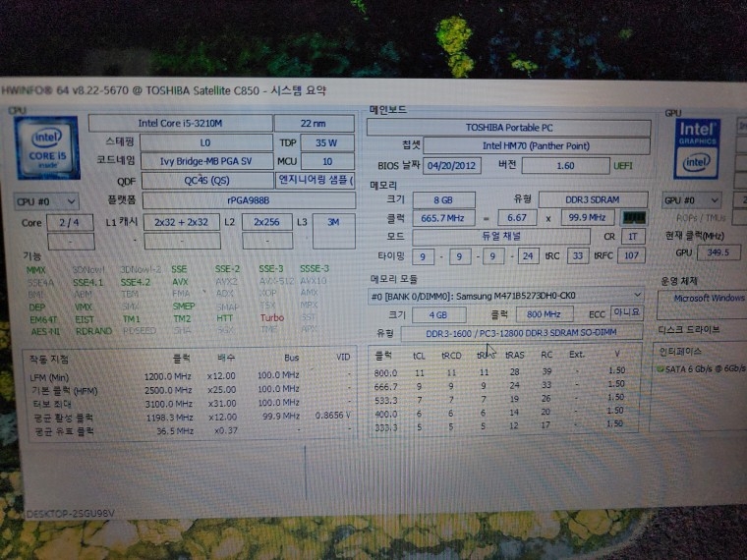Viewport: 747px width, 560px height.
Task: Click the 22 nm process field
Action: click(314, 124)
